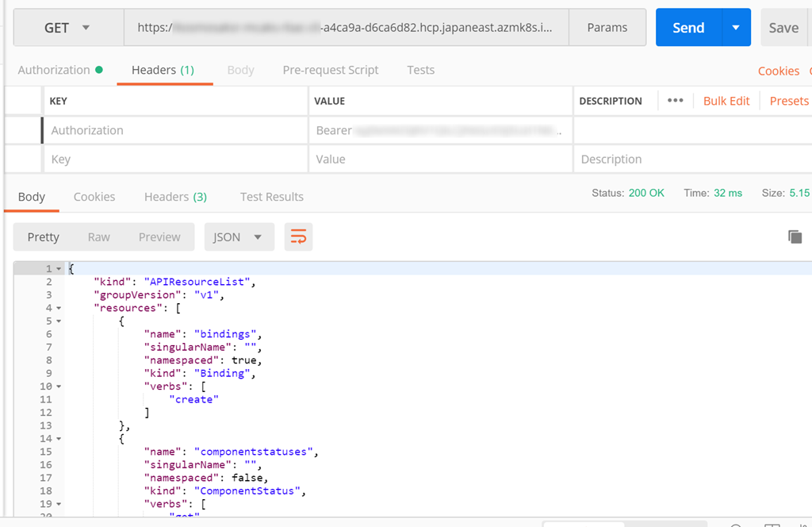Switch to the Preview response view
812x527 pixels.
(159, 237)
